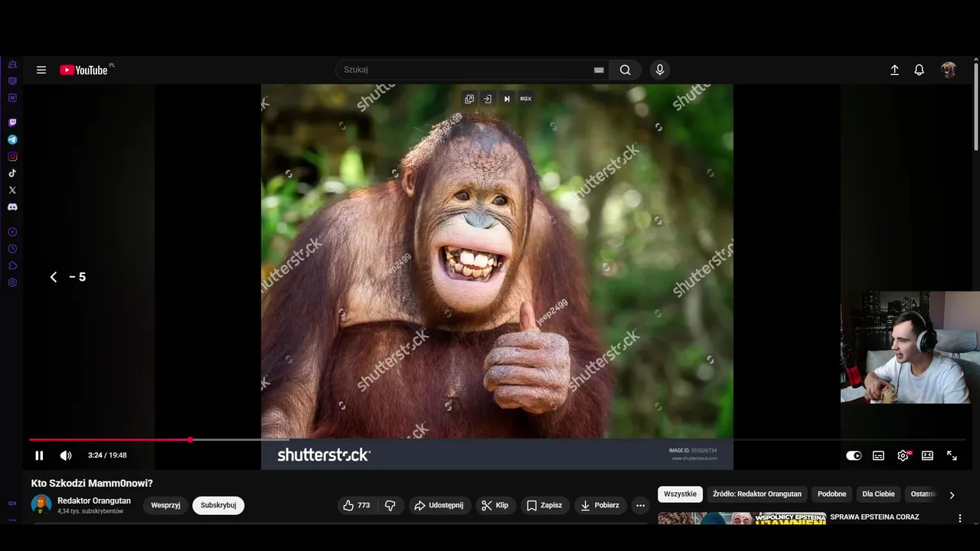Select the Podobne chip
980x551 pixels.
pyautogui.click(x=832, y=494)
